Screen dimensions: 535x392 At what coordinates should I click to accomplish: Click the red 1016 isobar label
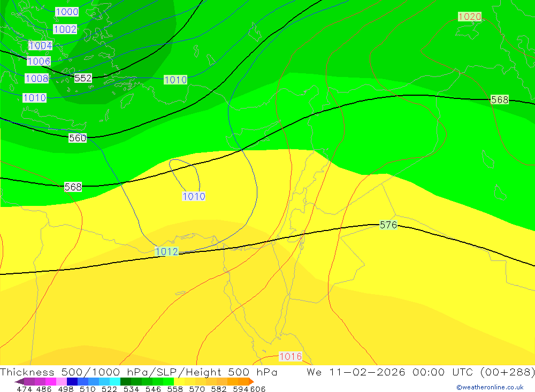291,357
